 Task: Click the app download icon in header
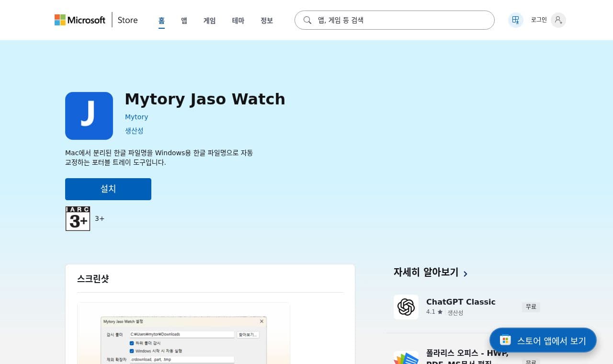point(516,20)
